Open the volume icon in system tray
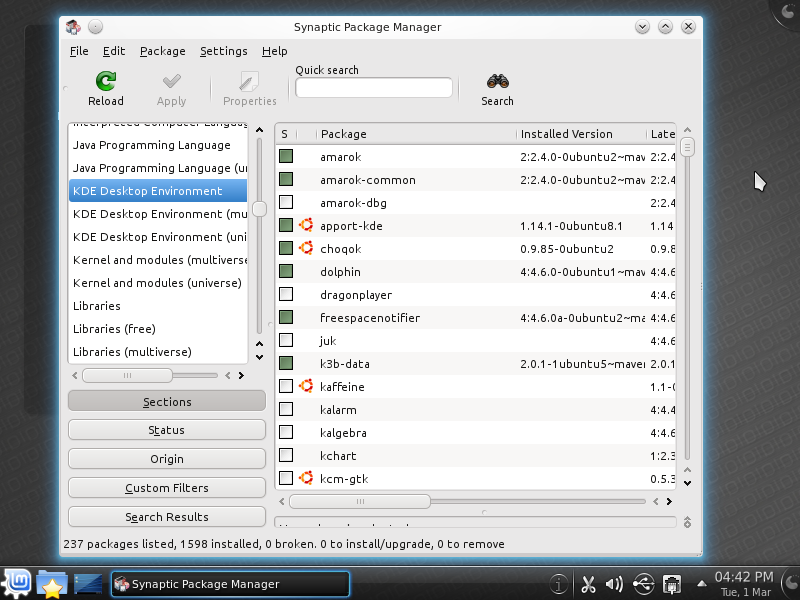This screenshot has height=600, width=800. point(614,584)
